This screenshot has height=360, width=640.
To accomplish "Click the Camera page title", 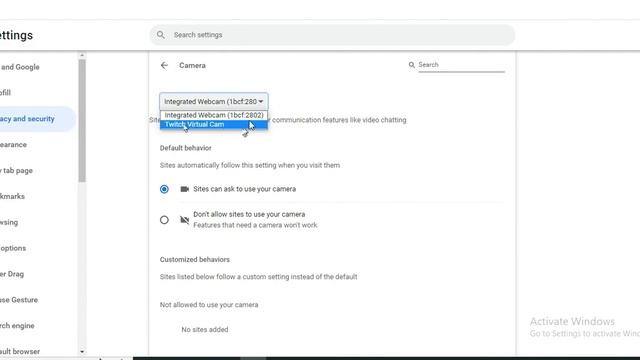I will (x=192, y=65).
